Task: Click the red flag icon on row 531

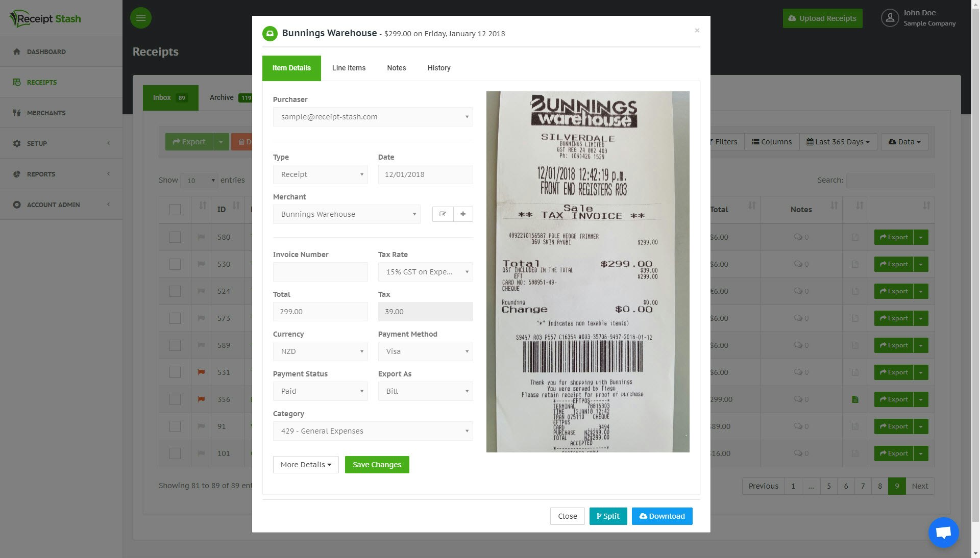Action: click(201, 372)
